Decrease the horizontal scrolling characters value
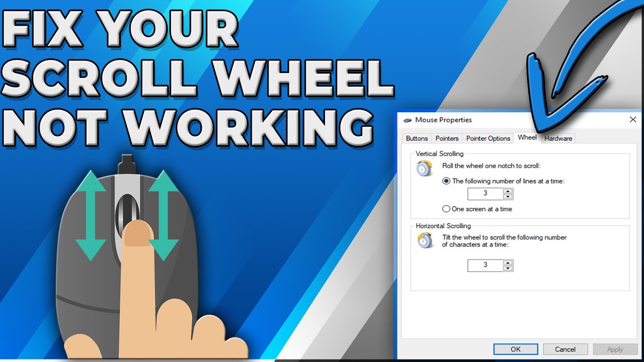The image size is (644, 362). 508,268
